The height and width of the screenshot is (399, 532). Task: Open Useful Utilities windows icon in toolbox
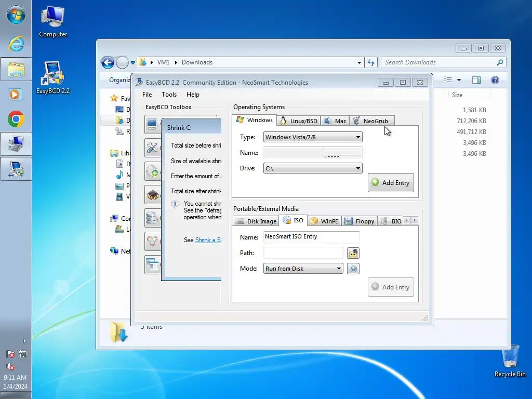152,264
